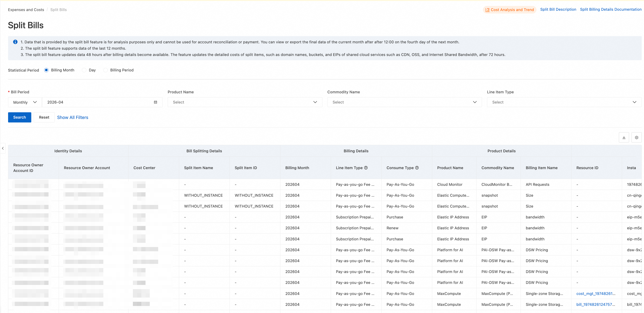Image resolution: width=644 pixels, height=313 pixels.
Task: Expand the Product Name select dropdown
Action: [x=245, y=102]
